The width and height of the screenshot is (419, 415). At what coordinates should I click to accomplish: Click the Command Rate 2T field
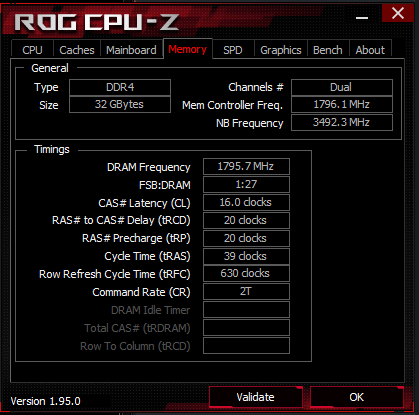click(x=246, y=292)
